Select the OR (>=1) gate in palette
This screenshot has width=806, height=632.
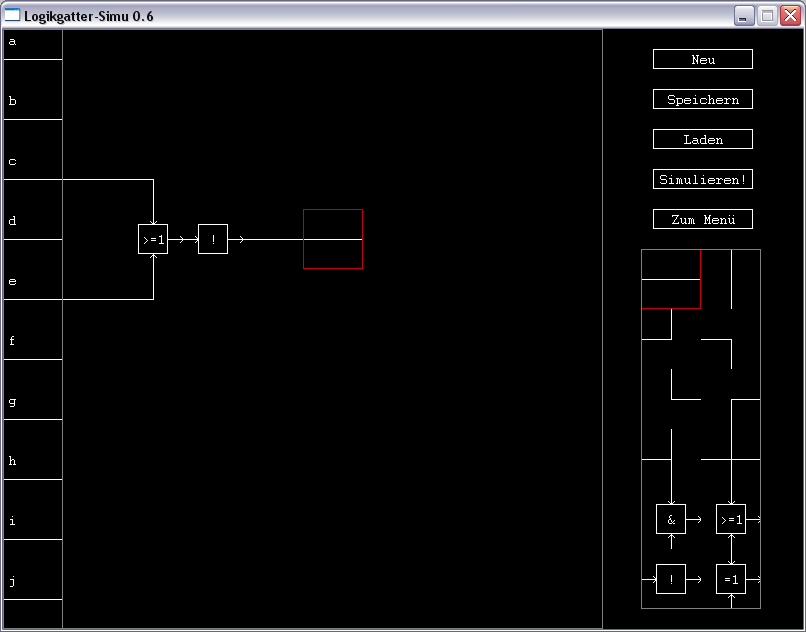coord(731,519)
